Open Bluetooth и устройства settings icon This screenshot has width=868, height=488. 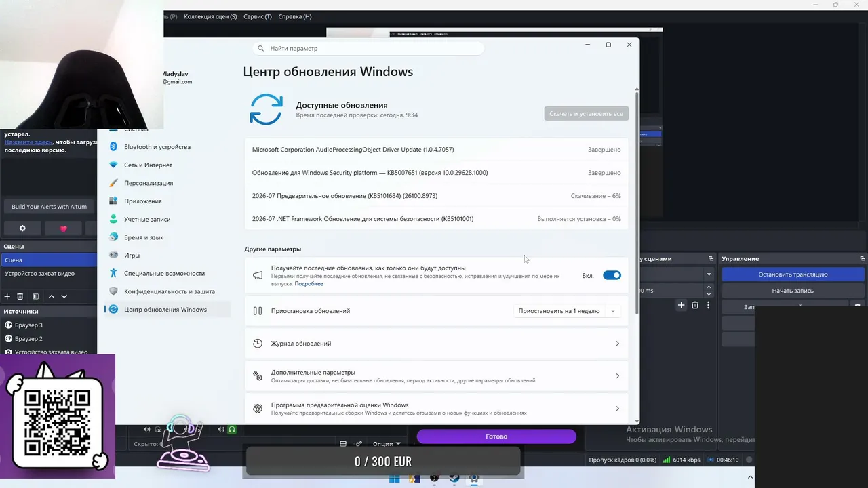pos(113,147)
